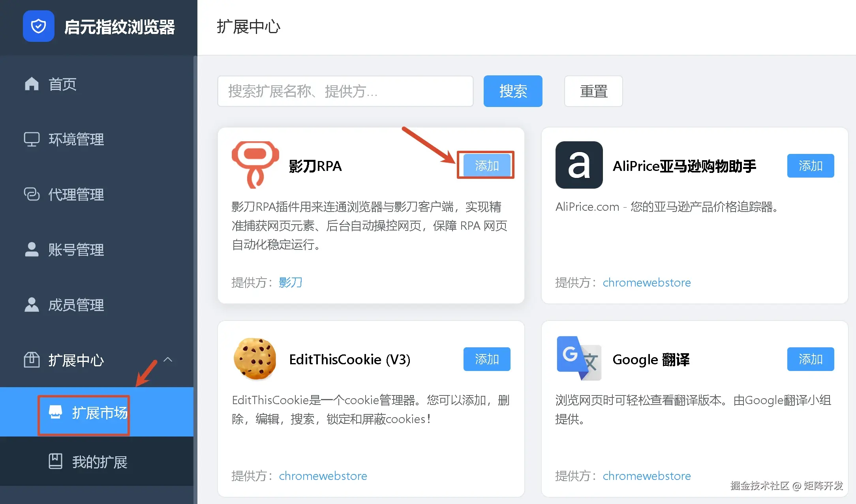Image resolution: width=856 pixels, height=504 pixels.
Task: Open AliPrice's chromewebstore provider link
Action: point(647,283)
